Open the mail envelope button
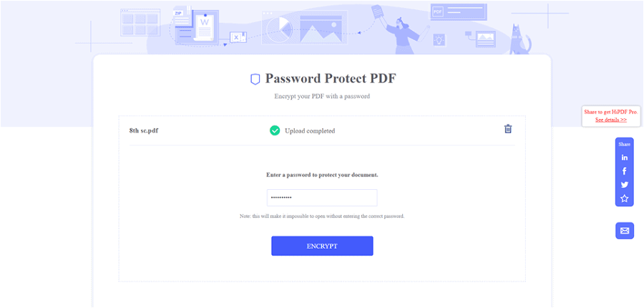The image size is (644, 308). 624,231
